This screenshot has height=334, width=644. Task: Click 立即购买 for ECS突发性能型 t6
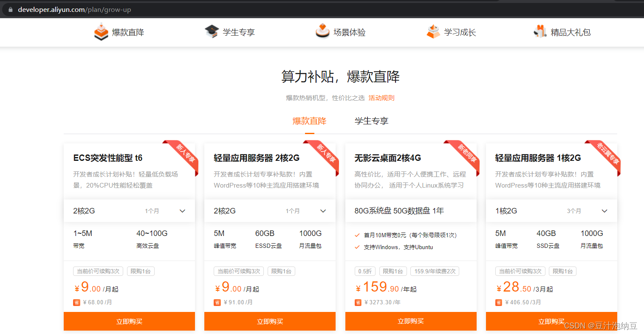pos(129,321)
